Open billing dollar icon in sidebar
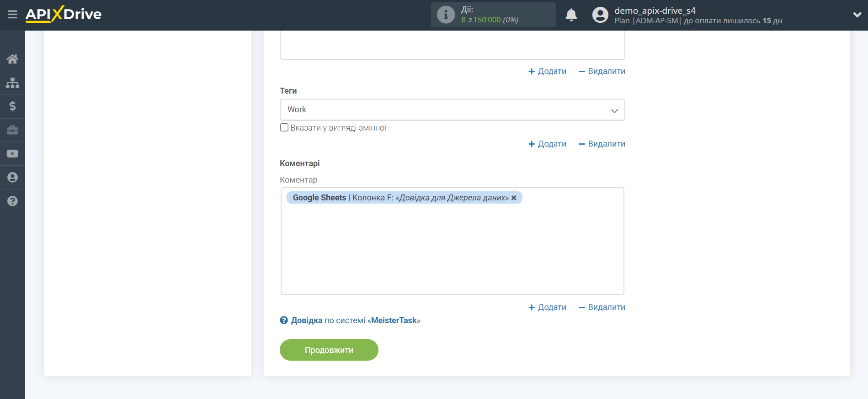Viewport: 868px width, 399px height. pyautogui.click(x=12, y=106)
